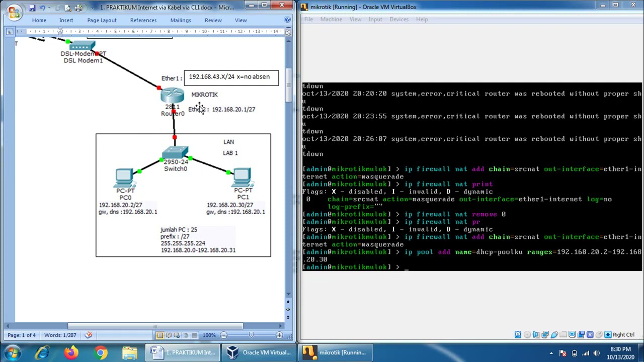644x362 pixels.
Task: Click the proofing errors status icon
Action: pyautogui.click(x=89, y=335)
